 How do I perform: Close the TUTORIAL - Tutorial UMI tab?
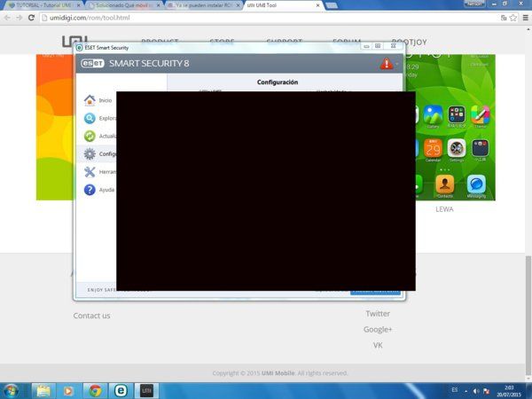(78, 5)
